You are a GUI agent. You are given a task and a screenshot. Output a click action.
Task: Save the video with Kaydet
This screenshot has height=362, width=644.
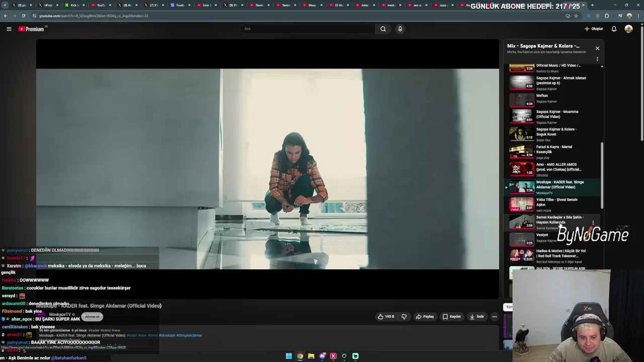point(451,317)
